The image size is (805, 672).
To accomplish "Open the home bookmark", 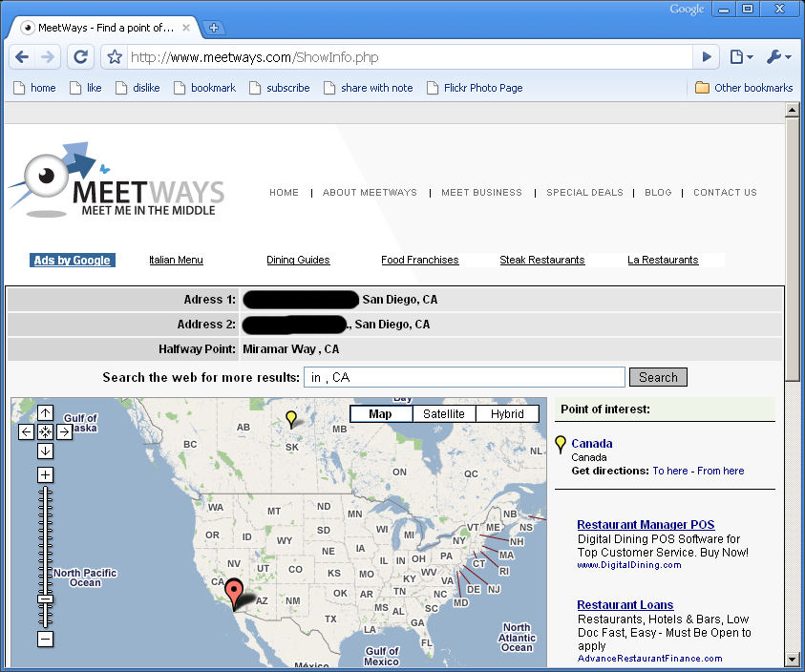I will click(x=35, y=88).
